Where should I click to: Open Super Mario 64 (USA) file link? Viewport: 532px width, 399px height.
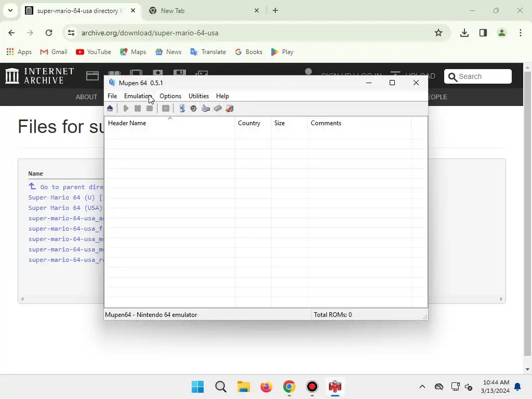coord(65,208)
